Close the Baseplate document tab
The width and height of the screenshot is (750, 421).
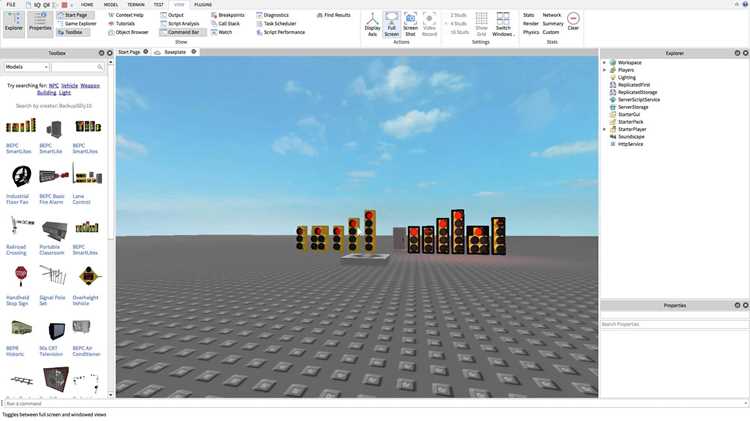tap(194, 52)
